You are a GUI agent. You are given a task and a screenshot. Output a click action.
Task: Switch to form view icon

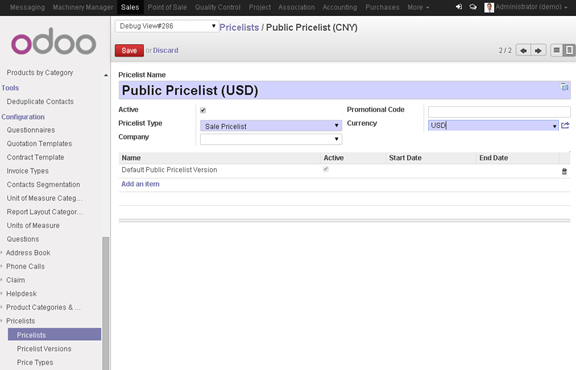pyautogui.click(x=569, y=50)
